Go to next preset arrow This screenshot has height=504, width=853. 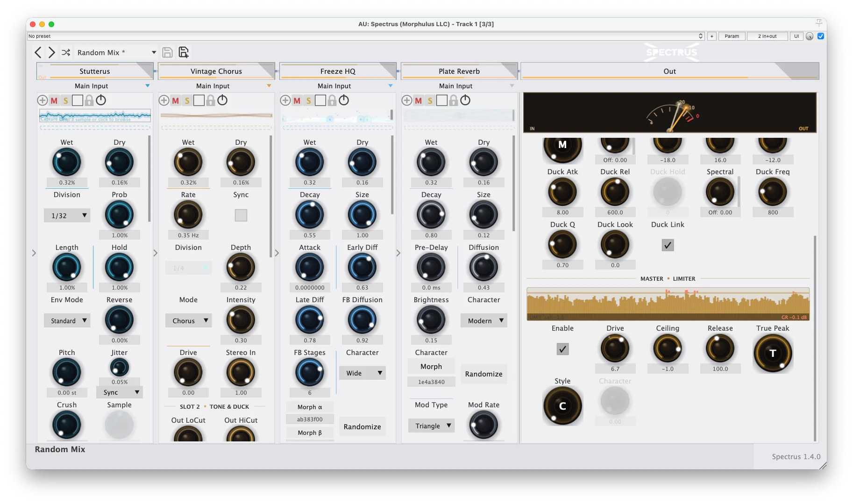(51, 52)
